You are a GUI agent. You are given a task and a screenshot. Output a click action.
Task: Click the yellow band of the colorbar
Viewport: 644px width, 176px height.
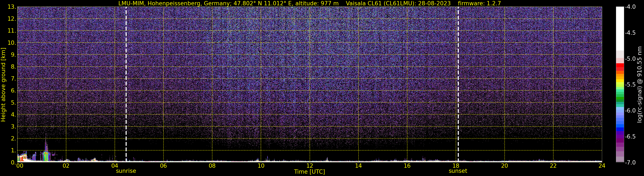tap(620, 81)
